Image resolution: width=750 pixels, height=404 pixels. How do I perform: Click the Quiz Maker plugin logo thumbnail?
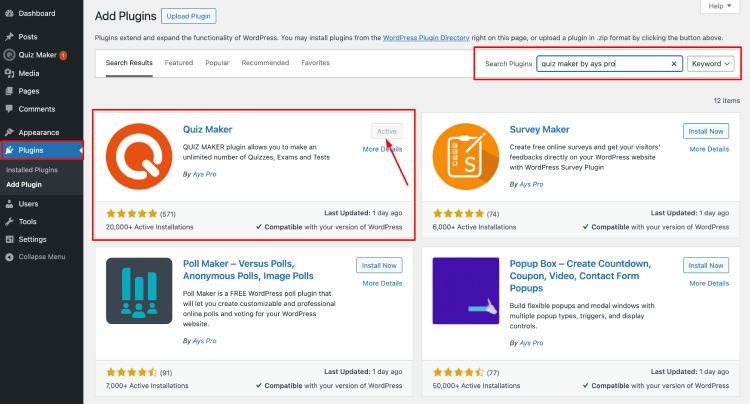coord(139,156)
